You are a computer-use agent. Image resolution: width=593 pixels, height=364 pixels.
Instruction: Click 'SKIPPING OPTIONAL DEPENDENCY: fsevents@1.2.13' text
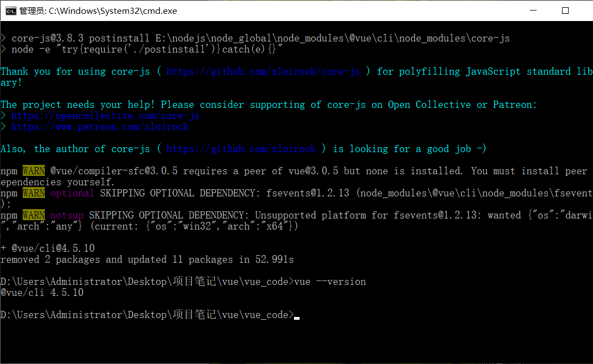point(225,193)
